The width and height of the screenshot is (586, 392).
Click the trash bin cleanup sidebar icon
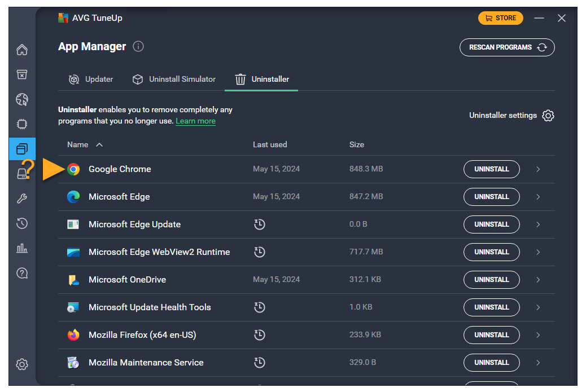pos(22,75)
